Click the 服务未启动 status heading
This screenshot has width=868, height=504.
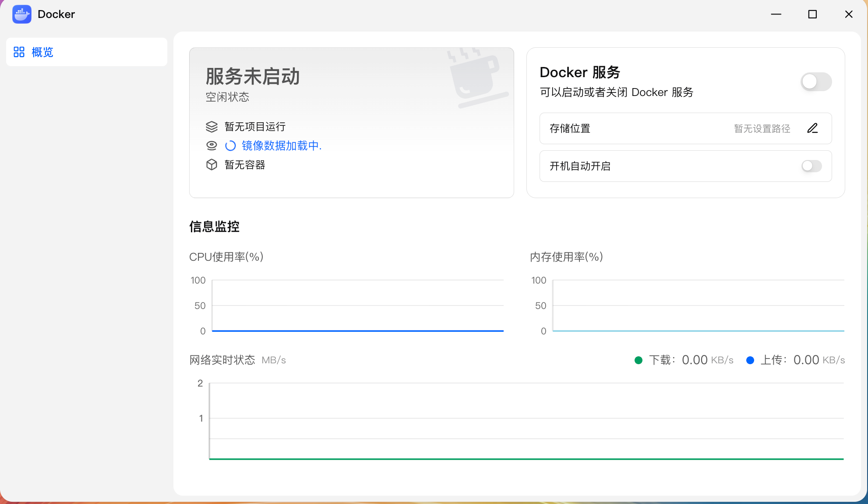point(253,76)
